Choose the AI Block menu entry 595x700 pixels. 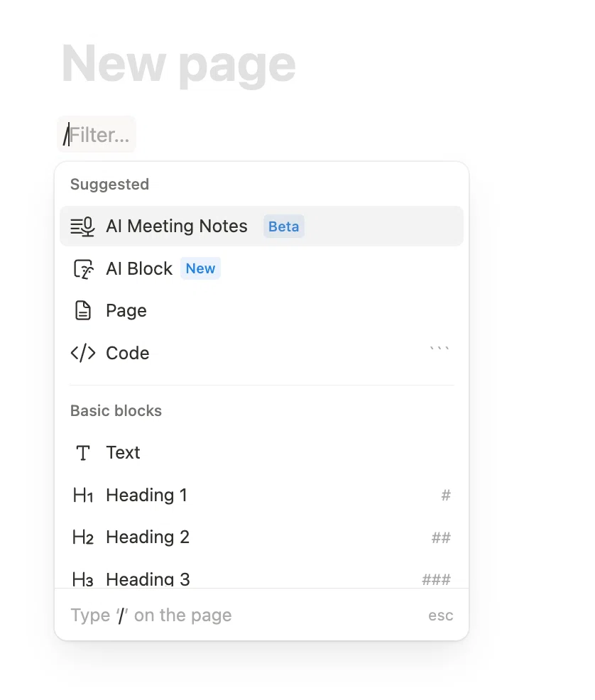coord(261,268)
